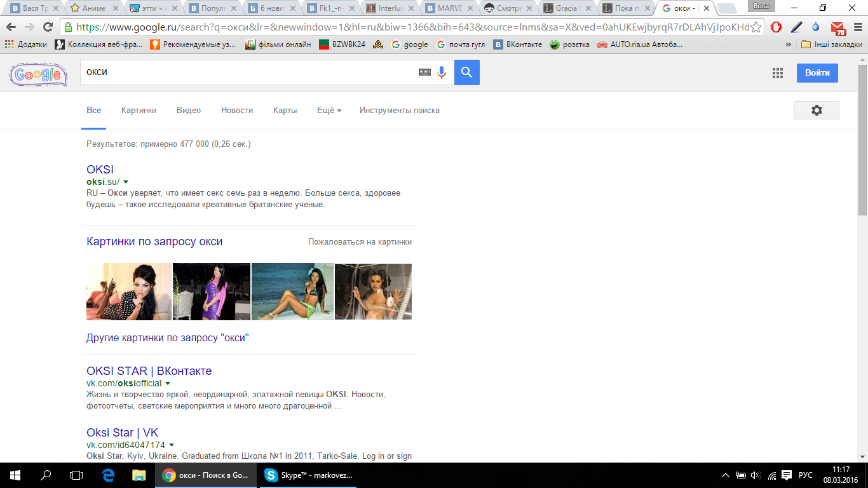Click into the Google search input field
This screenshot has height=488, width=868.
[x=248, y=72]
